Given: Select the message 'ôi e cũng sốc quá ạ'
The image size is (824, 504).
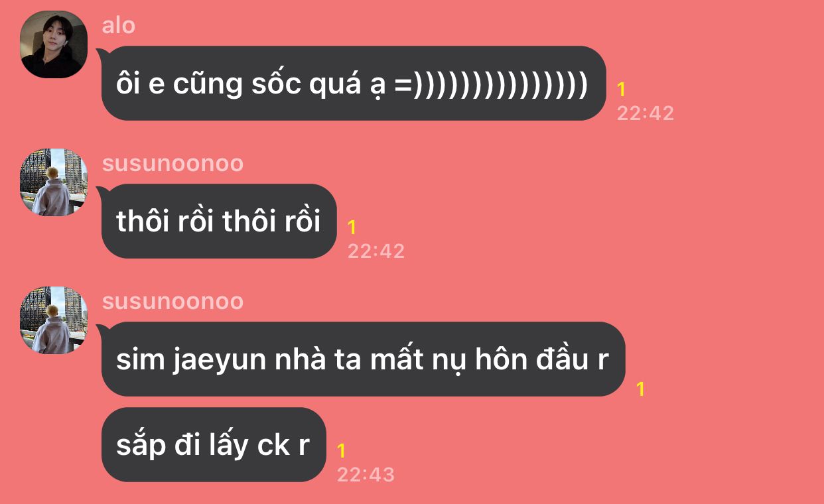Looking at the screenshot, I should (354, 83).
